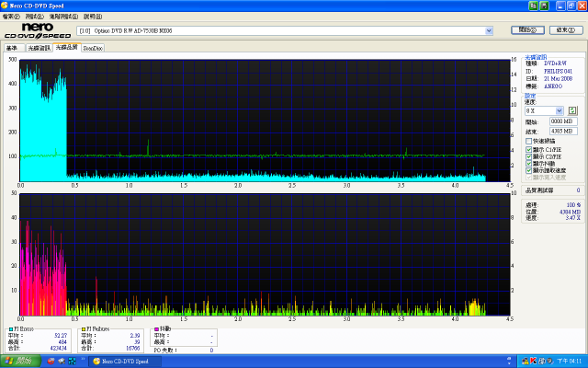Click the taskbar clock showing 04:11

coord(570,361)
